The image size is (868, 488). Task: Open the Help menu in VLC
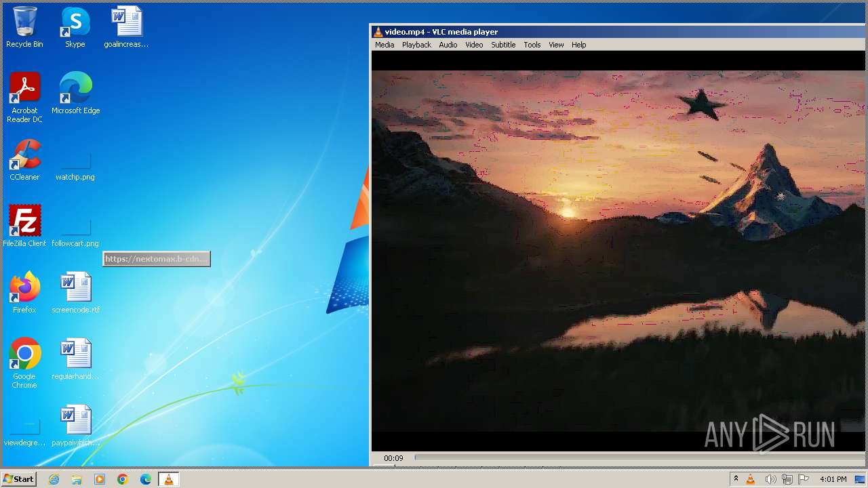click(x=578, y=45)
